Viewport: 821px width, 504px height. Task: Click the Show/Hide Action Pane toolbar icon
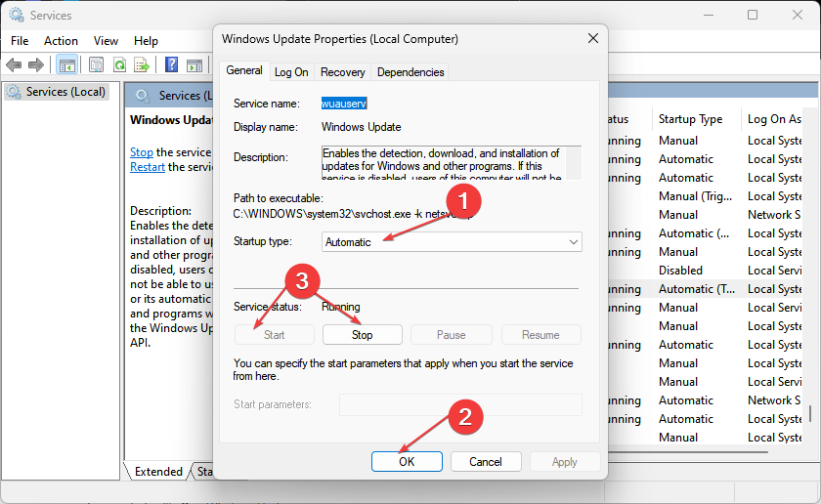194,64
